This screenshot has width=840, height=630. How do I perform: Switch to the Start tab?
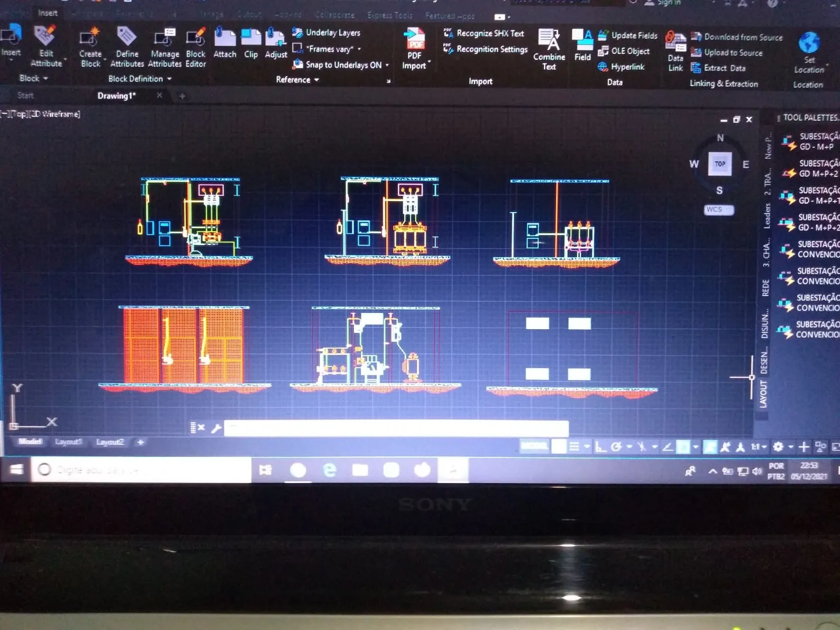click(x=25, y=96)
